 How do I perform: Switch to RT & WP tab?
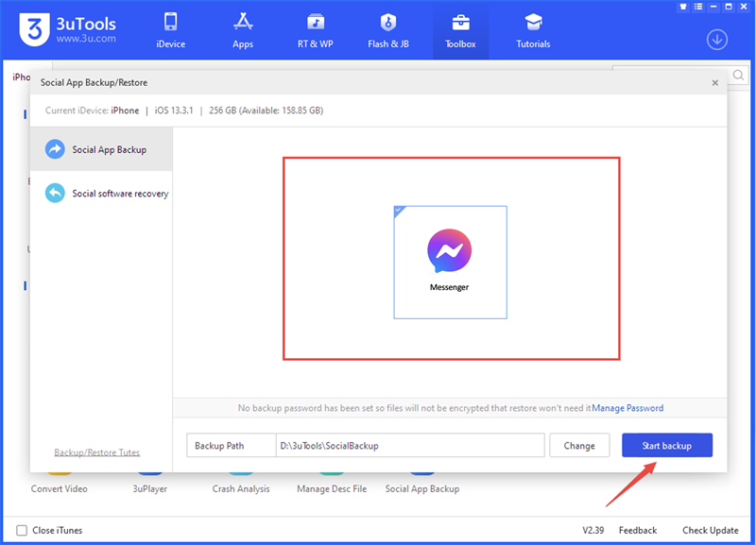point(316,31)
